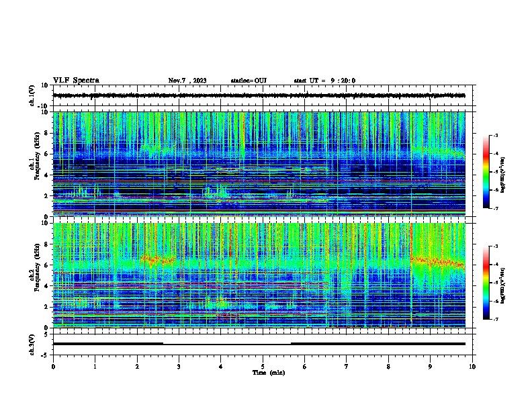532x411 pixels.
Task: Click the "6" kHz tick on ch.2 spectrogram
Action: click(47, 265)
